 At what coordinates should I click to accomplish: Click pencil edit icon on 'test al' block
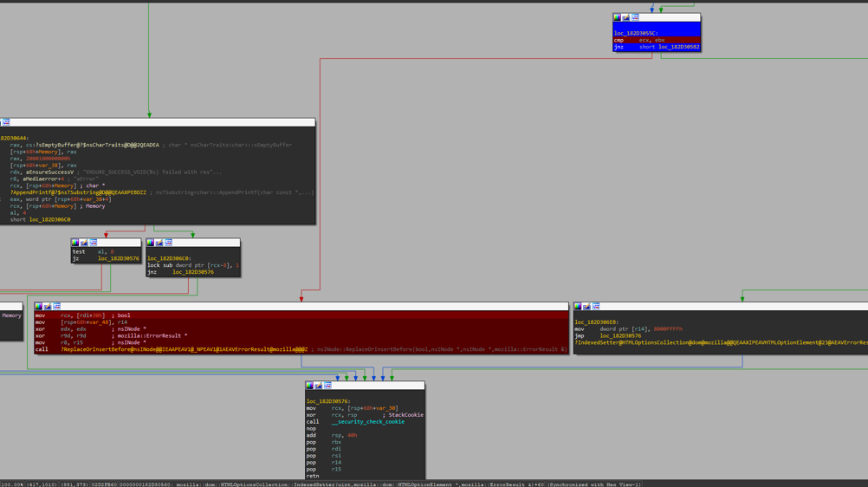tap(83, 243)
